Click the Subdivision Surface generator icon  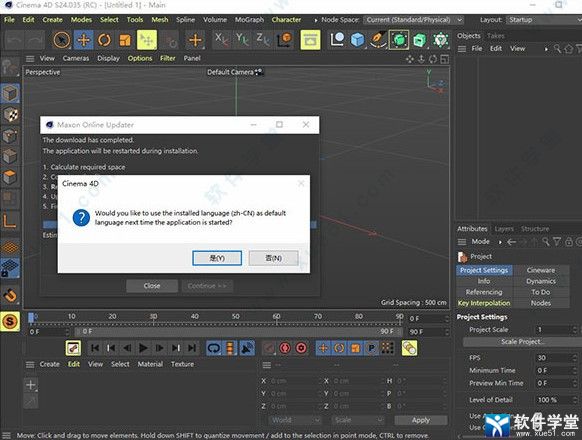(x=399, y=40)
